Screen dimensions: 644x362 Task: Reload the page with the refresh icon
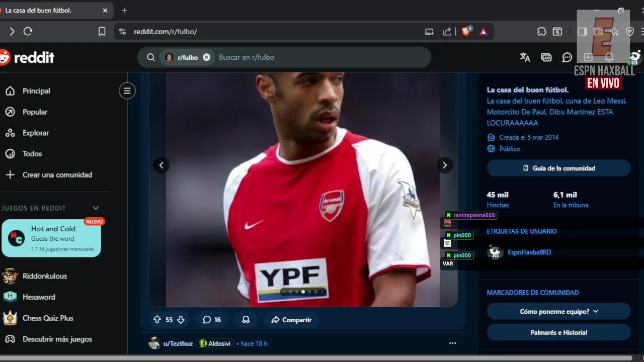tap(28, 32)
